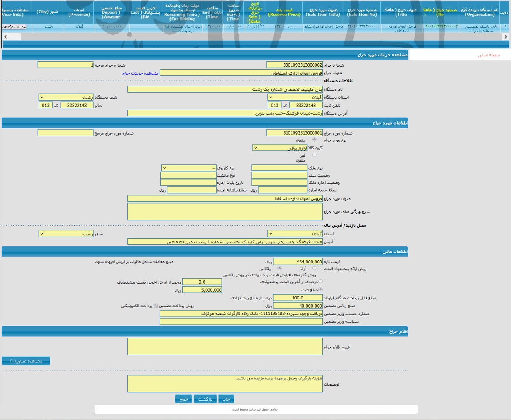
Task: Open the استان دستگاه dropdown showing گیلان
Action: coord(295,97)
